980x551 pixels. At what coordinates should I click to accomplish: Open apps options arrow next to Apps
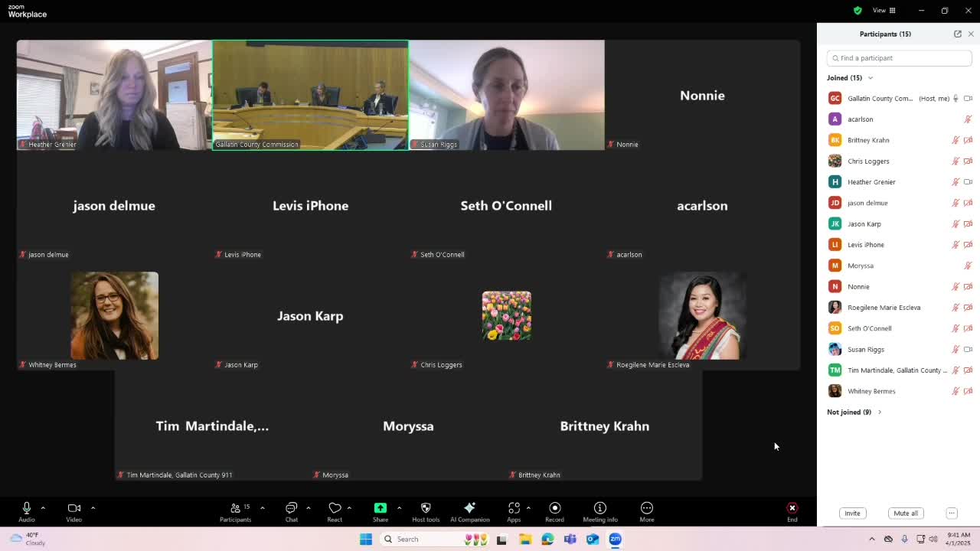(528, 507)
